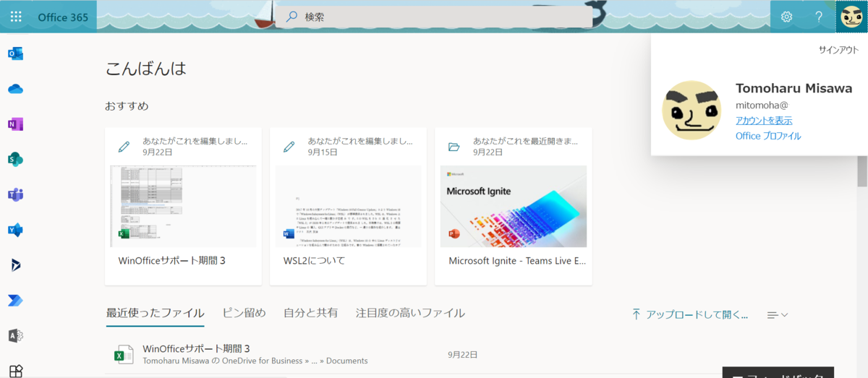Click the サインアウト link
Screen dimensions: 868x378
838,50
